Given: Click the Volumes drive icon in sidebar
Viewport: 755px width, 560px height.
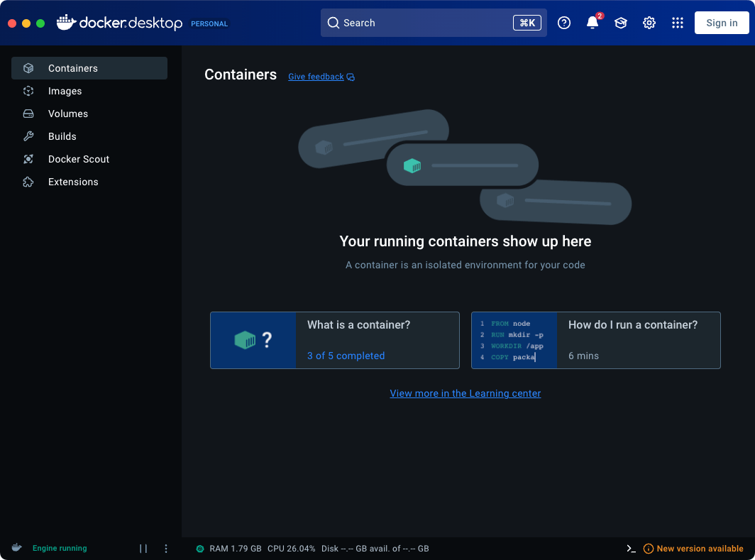Looking at the screenshot, I should pos(28,114).
